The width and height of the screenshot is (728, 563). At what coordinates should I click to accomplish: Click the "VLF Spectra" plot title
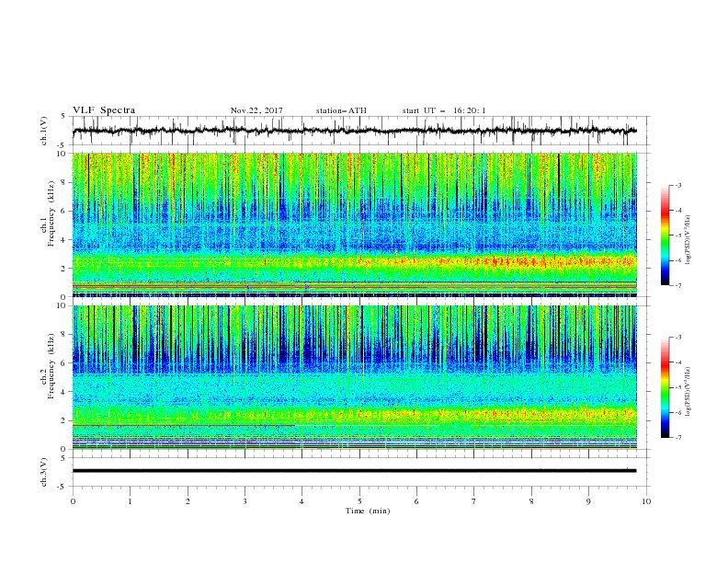(104, 110)
